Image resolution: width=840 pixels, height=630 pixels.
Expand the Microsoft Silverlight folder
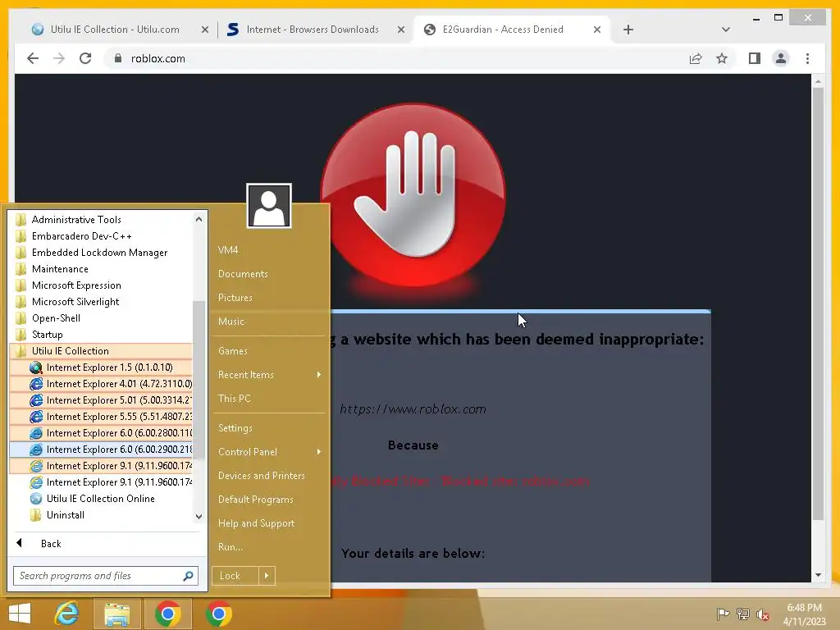click(101, 302)
